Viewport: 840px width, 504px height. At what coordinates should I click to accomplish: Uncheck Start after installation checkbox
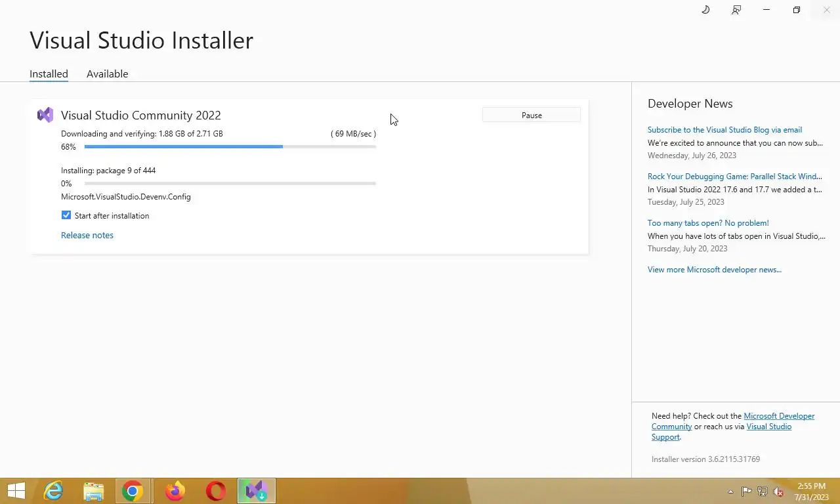click(66, 215)
